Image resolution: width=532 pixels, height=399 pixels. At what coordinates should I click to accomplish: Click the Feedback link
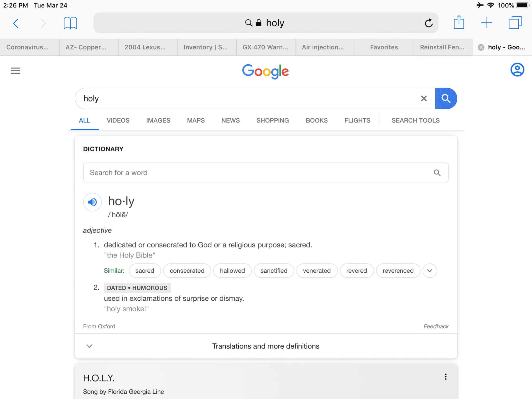(x=436, y=326)
